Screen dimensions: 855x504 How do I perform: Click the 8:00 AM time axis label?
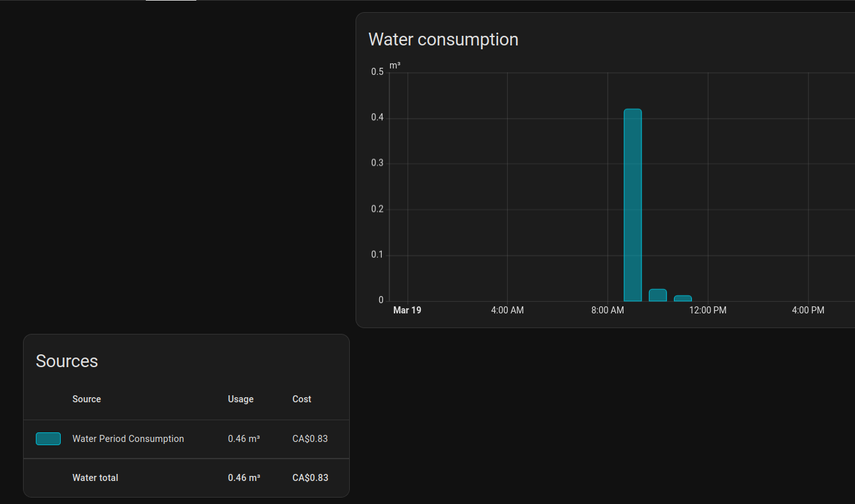(x=608, y=310)
